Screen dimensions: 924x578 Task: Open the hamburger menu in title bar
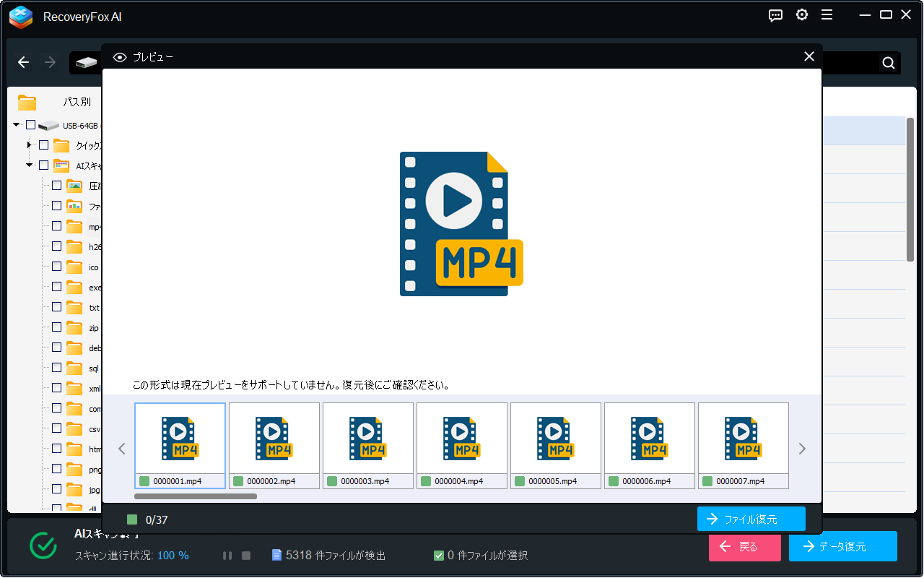coord(827,15)
